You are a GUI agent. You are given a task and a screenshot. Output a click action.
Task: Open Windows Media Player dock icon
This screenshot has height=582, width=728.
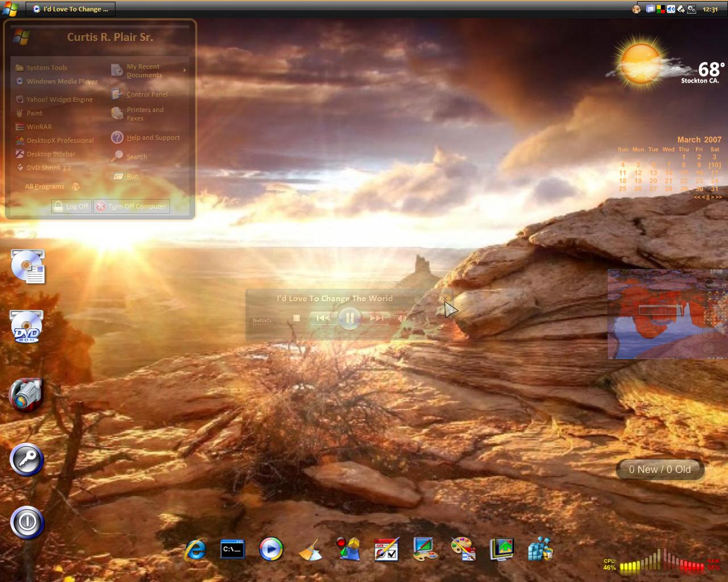tap(271, 549)
